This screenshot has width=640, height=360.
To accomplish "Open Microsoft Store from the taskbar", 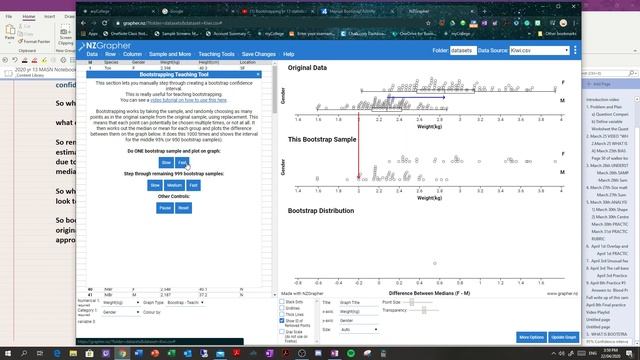I will point(89,353).
